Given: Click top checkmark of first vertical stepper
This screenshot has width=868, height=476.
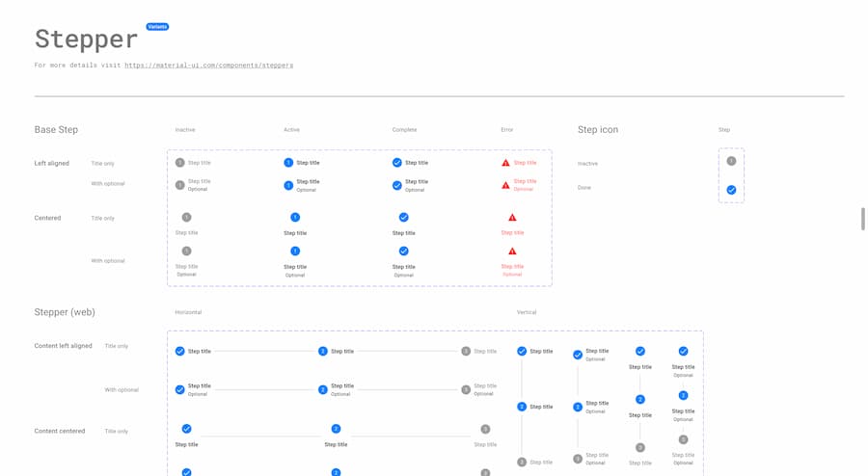Looking at the screenshot, I should 522,352.
